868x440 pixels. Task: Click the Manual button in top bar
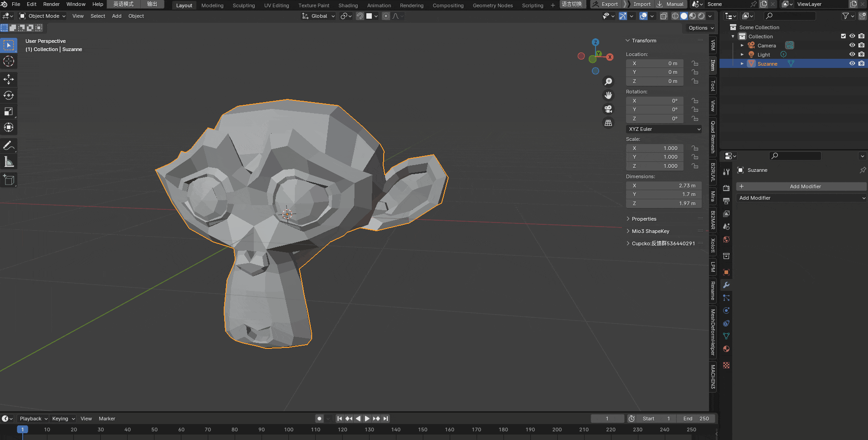coord(670,4)
